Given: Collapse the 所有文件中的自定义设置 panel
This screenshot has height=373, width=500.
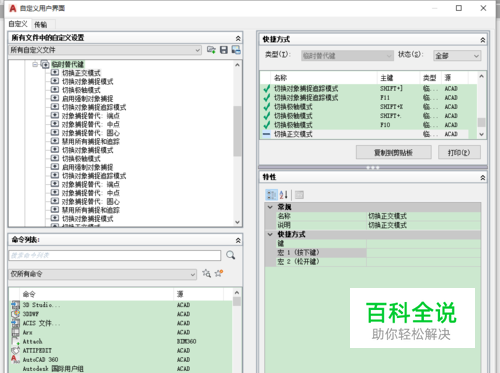Looking at the screenshot, I should pyautogui.click(x=238, y=38).
